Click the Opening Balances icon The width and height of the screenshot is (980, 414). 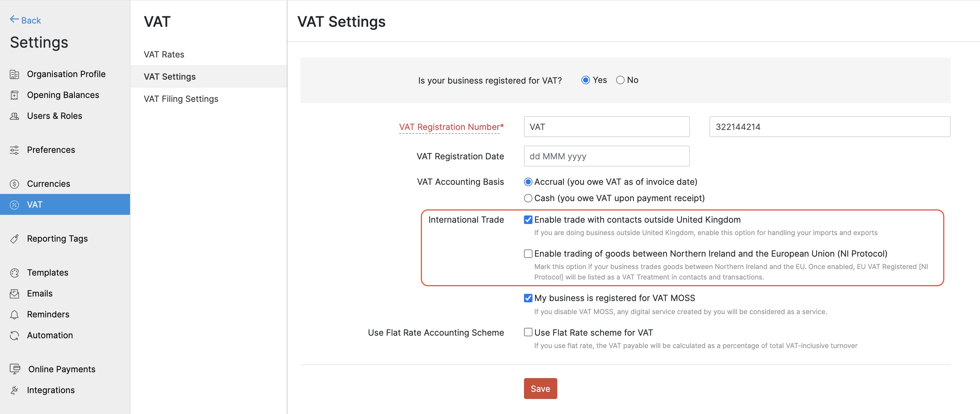(x=15, y=95)
